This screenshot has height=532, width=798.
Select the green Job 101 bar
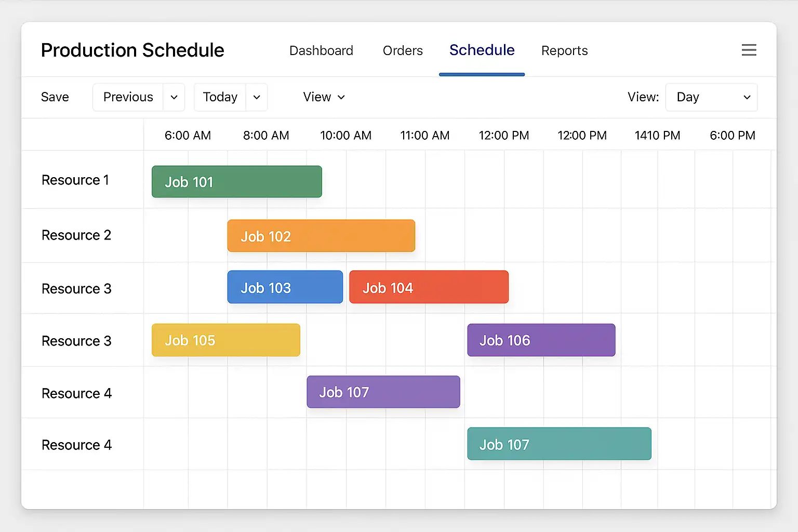click(236, 182)
